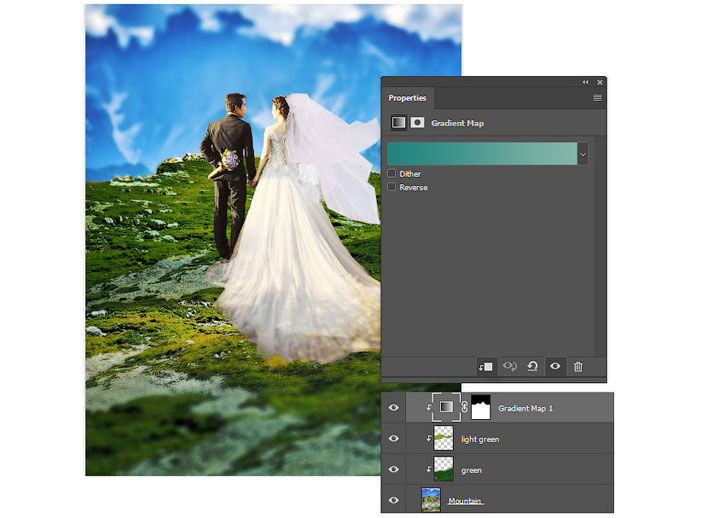
Task: Click the Properties panel vertical scrollbar
Action: click(x=600, y=247)
